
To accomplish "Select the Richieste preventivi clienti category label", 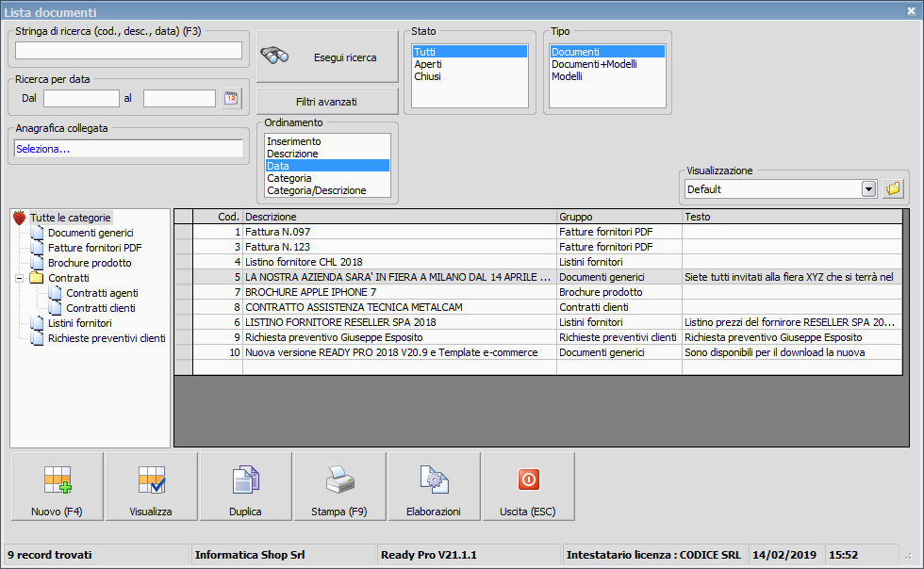I will [107, 339].
